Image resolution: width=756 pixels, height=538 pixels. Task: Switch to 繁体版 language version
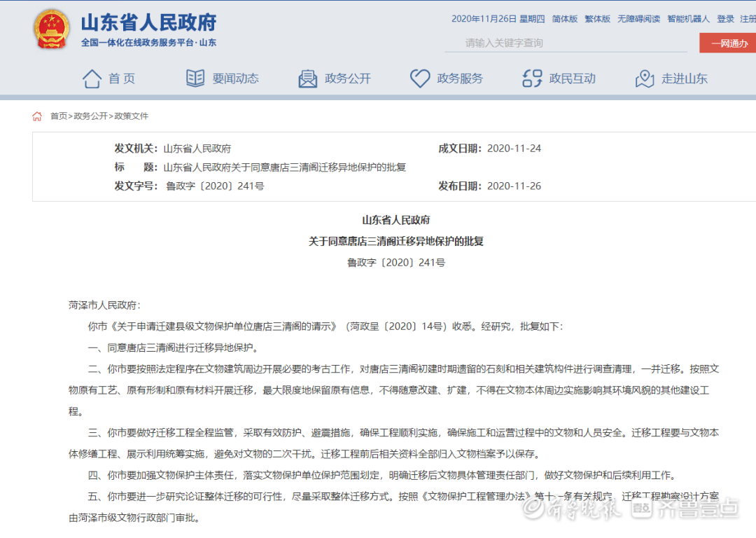point(597,19)
